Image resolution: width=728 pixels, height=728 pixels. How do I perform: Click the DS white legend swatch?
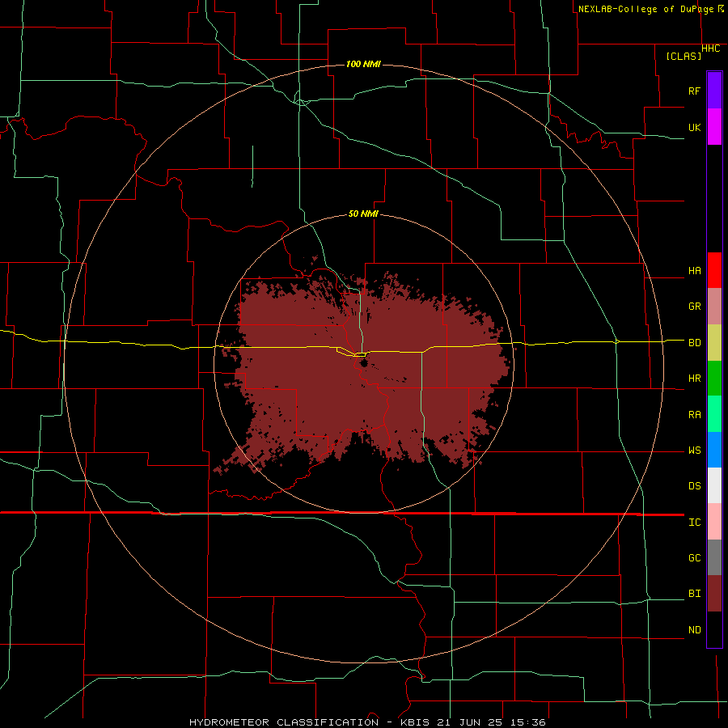(x=714, y=485)
